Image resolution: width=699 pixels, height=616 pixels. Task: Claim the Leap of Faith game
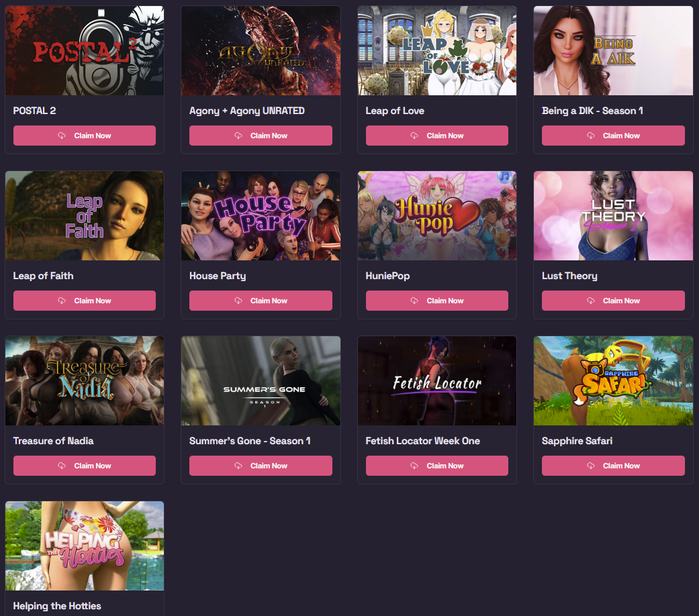(84, 301)
